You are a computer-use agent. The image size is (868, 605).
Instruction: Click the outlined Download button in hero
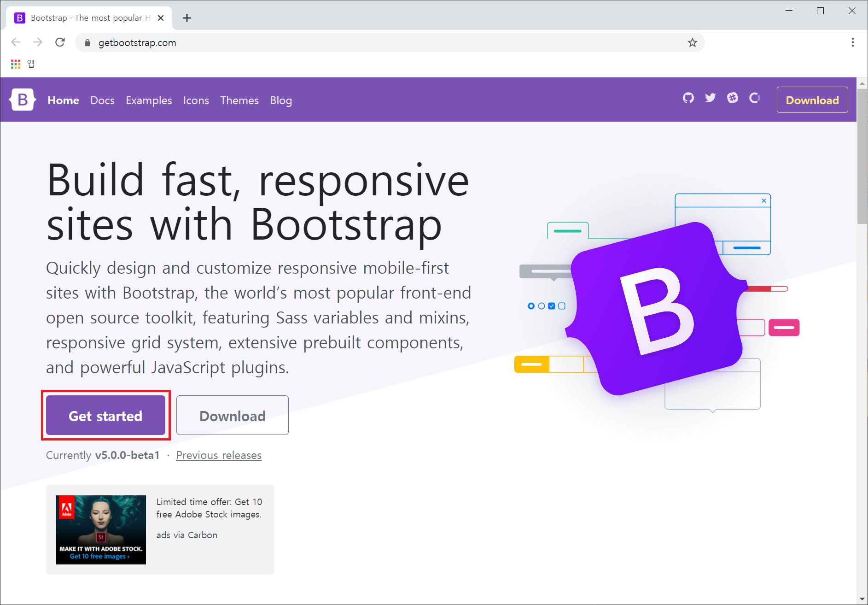coord(233,415)
